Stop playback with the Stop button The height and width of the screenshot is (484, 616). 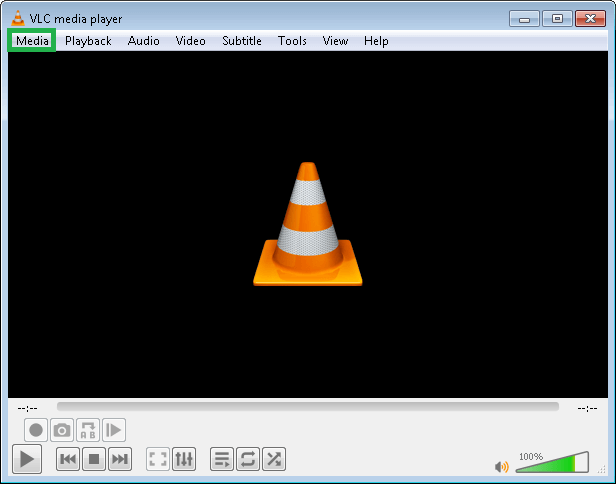coord(94,459)
